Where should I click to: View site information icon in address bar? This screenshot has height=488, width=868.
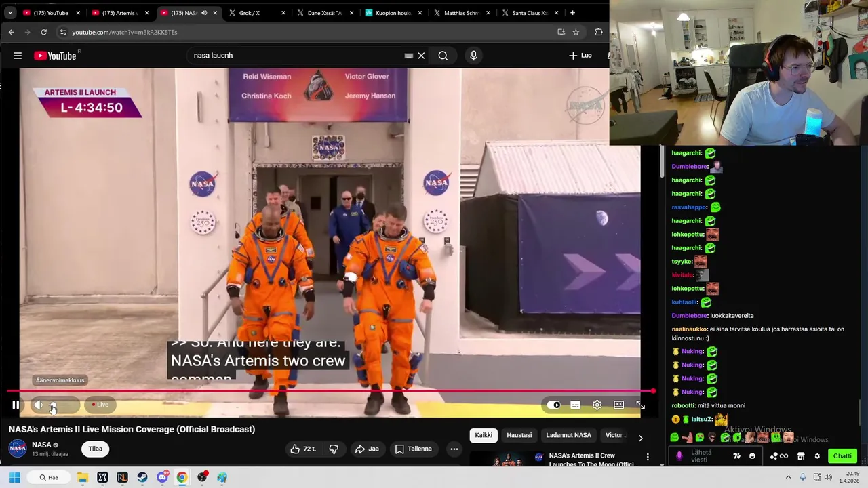(63, 32)
